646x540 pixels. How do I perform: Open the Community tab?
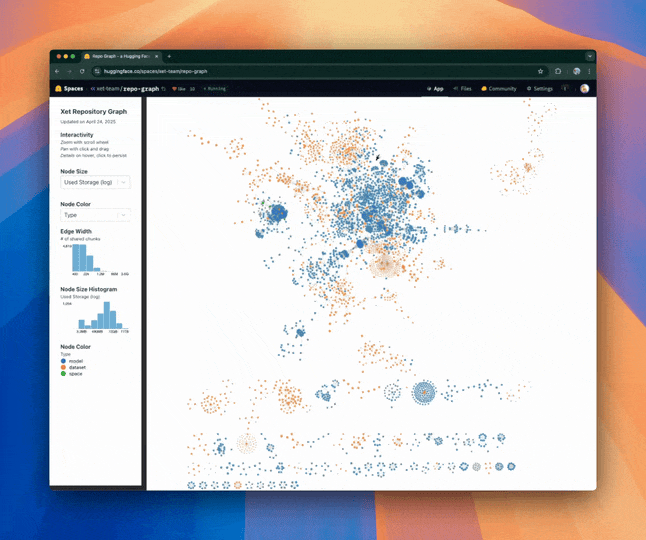(x=499, y=88)
